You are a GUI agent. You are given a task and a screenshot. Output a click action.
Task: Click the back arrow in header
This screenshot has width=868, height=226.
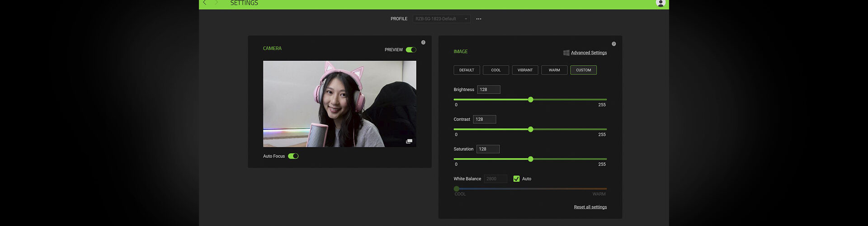(205, 3)
